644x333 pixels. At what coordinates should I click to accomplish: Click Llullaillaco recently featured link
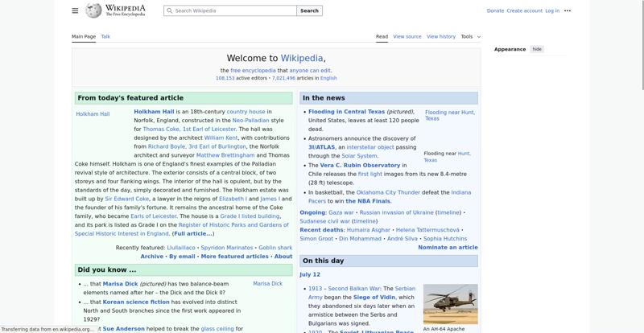tap(181, 248)
